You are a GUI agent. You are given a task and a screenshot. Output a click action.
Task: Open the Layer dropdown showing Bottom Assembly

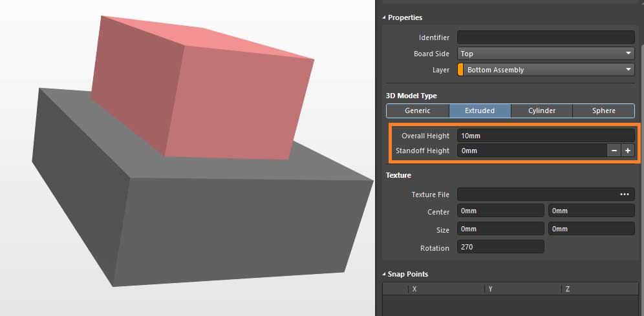[x=546, y=70]
